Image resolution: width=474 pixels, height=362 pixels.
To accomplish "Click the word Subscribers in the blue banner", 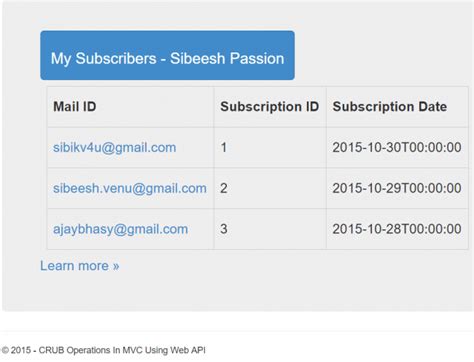I will click(116, 58).
